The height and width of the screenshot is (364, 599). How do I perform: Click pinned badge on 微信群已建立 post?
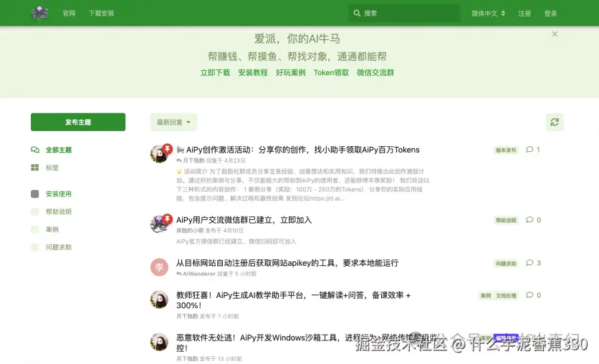tap(168, 219)
